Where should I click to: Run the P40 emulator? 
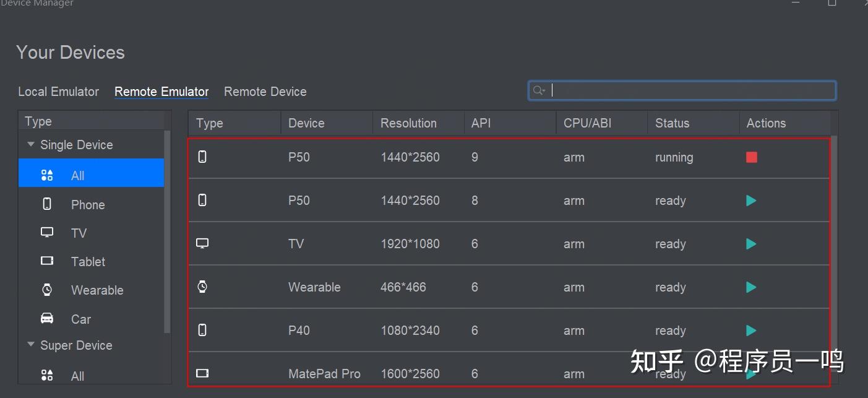pyautogui.click(x=751, y=331)
